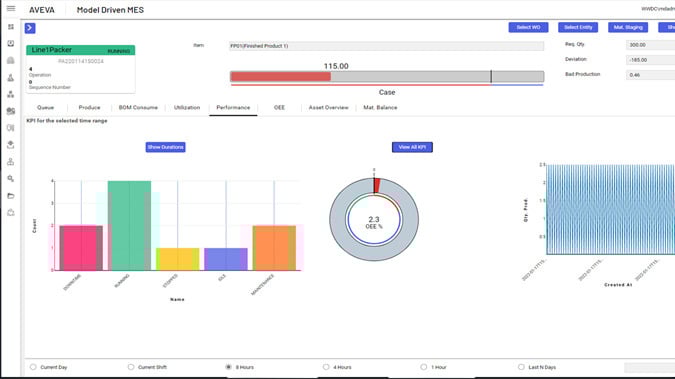Open the folder sidebar icon

(11, 196)
